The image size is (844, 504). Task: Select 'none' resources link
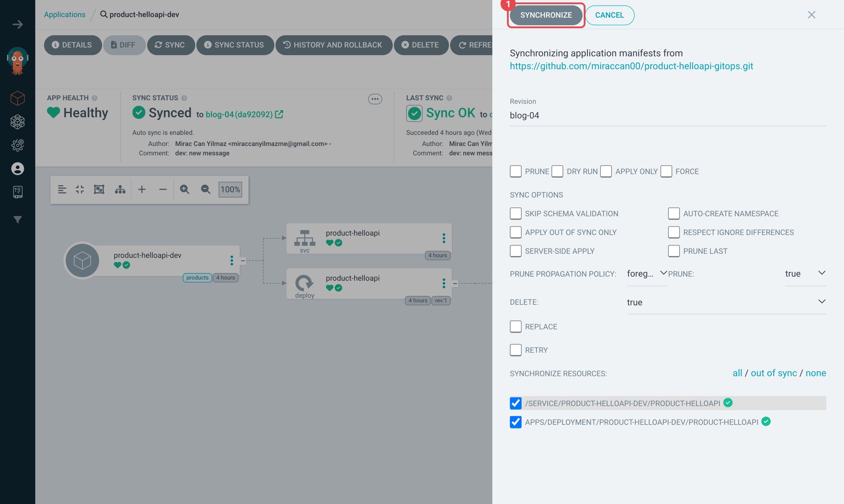(816, 373)
